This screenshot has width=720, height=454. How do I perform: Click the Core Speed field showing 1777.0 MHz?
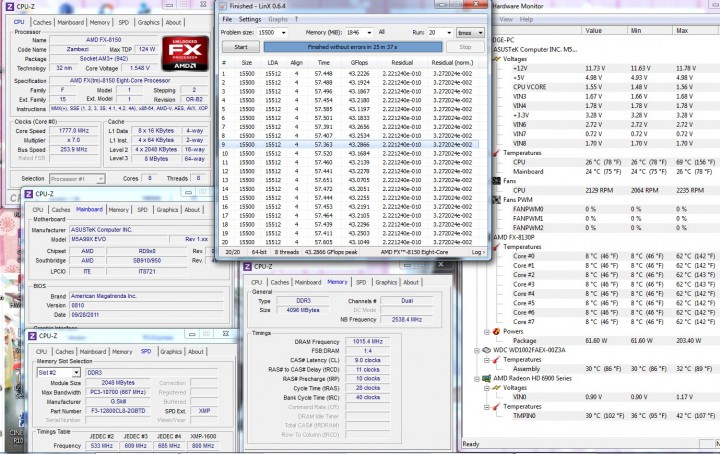[x=74, y=131]
